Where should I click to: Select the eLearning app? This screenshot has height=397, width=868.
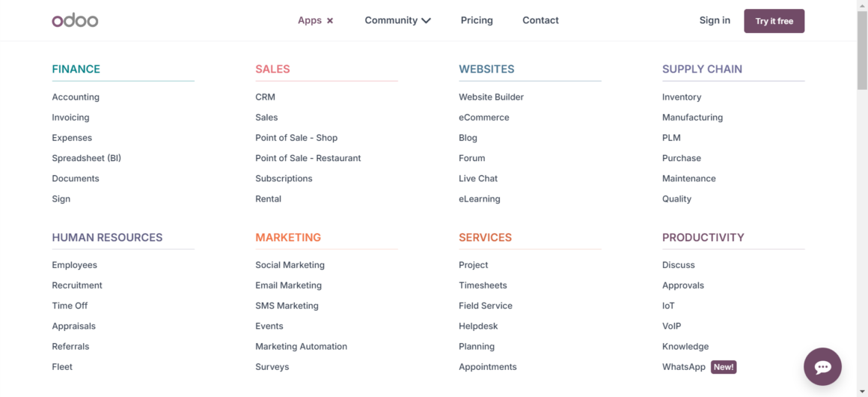[x=479, y=199]
